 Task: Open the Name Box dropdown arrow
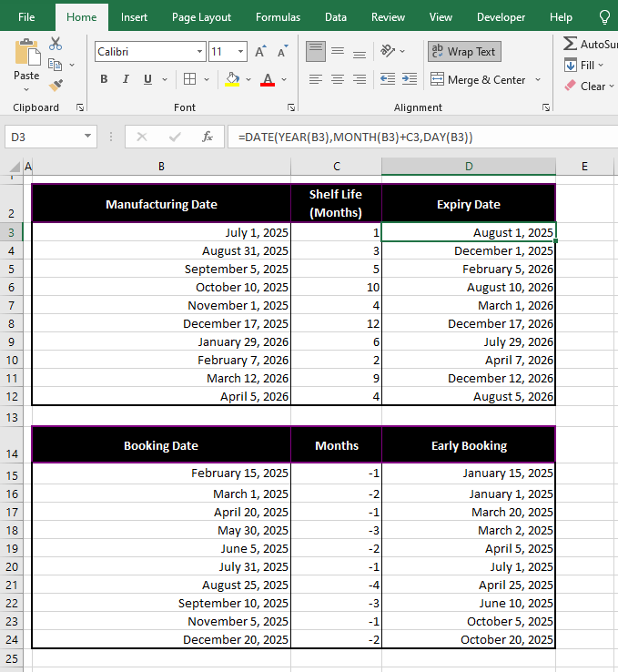tap(87, 137)
